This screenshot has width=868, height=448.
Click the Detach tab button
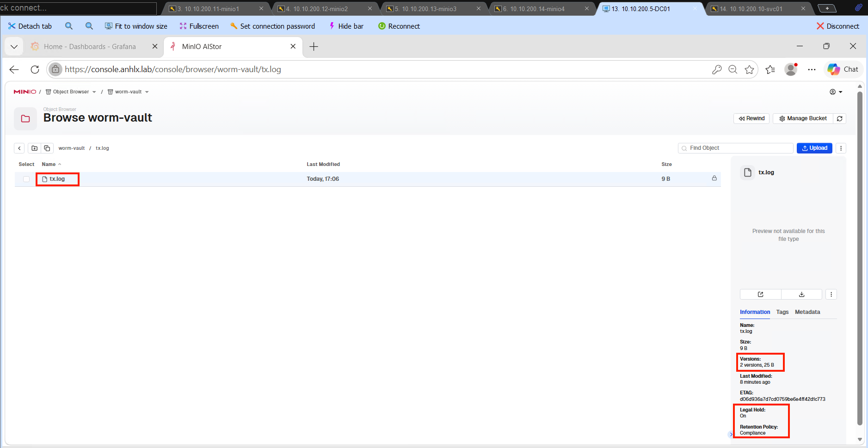pos(30,26)
